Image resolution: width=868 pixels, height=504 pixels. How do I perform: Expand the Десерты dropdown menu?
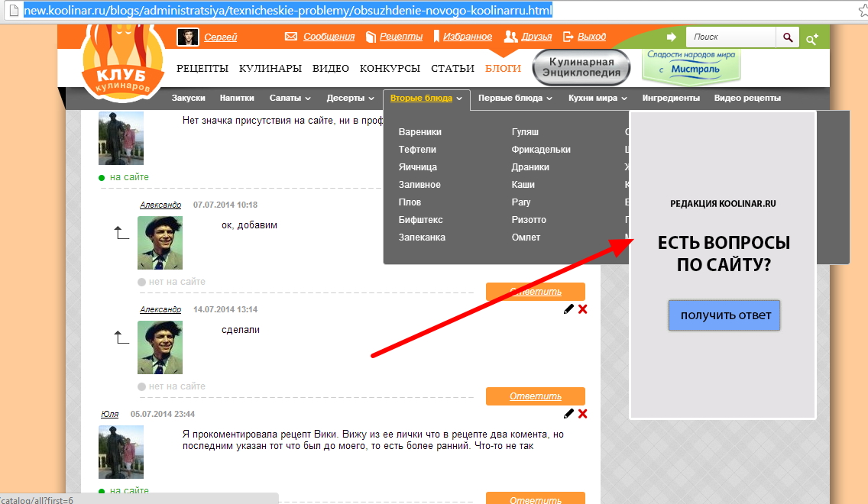pos(351,99)
